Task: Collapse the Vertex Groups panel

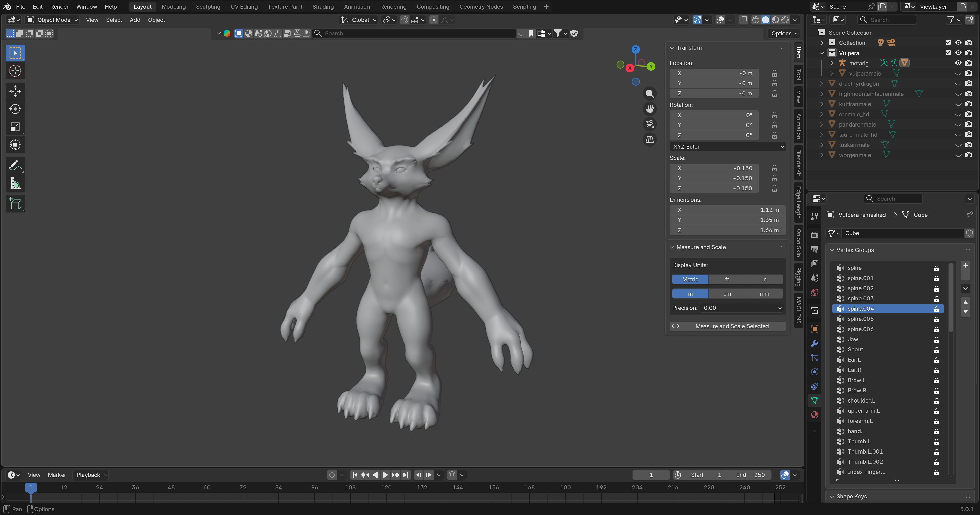Action: tap(832, 250)
